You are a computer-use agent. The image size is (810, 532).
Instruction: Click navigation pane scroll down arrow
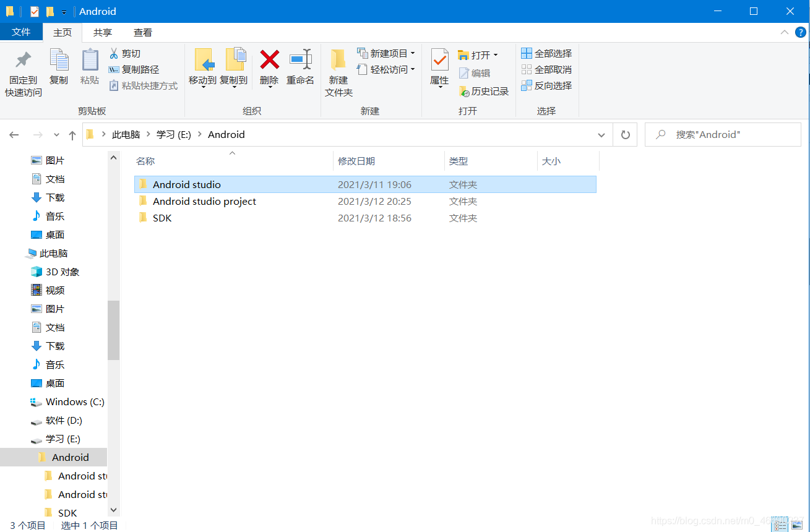click(x=113, y=510)
